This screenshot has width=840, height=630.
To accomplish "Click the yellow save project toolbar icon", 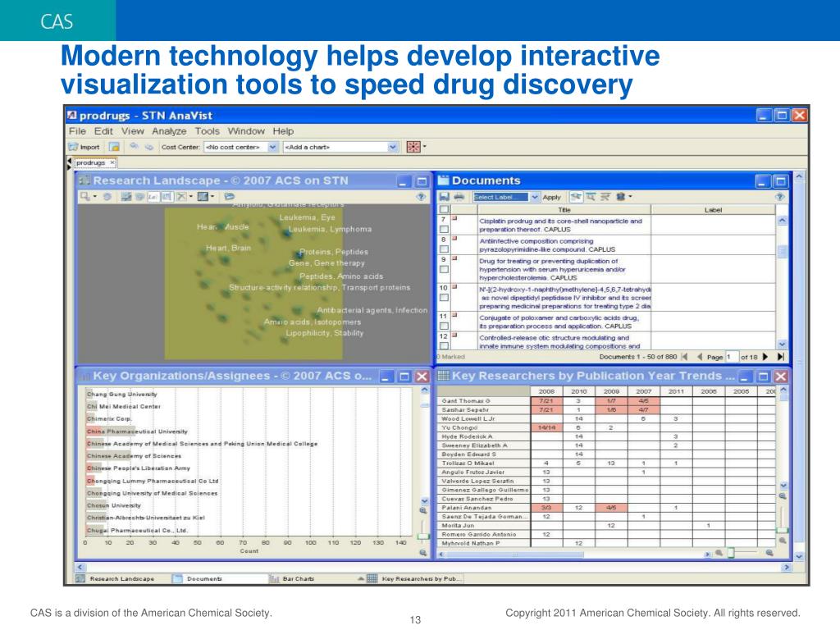I will 113,147.
